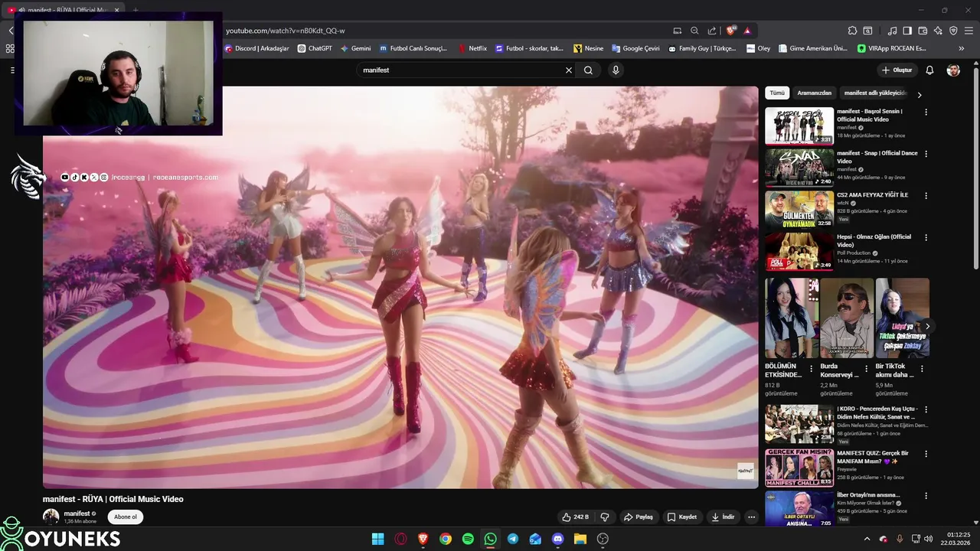Open the more actions three-dots under video
The height and width of the screenshot is (551, 980).
(751, 517)
